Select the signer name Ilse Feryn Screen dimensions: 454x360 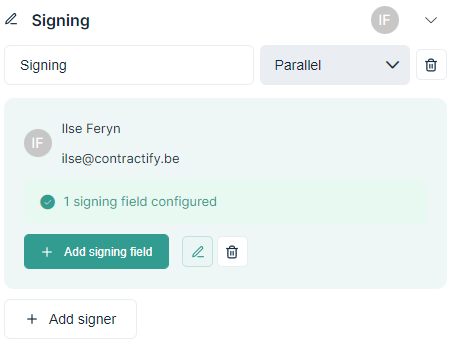tap(91, 129)
